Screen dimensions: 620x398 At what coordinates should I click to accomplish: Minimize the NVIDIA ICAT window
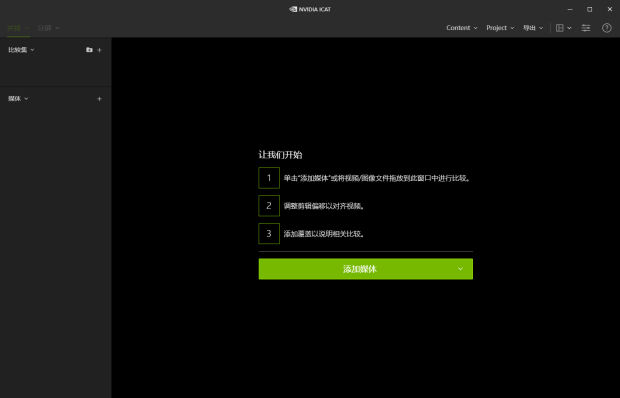[570, 9]
